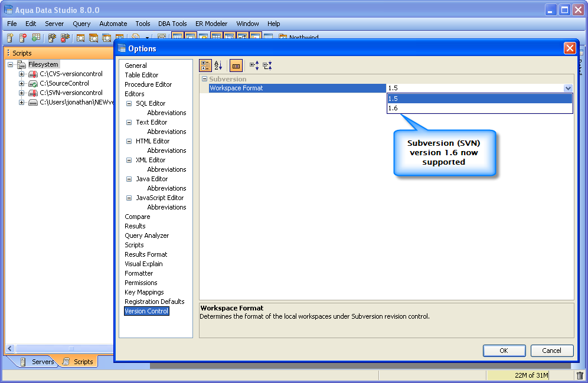Screen dimensions: 588x383
Task: Select Abbreviations under JavaScript Editor
Action: 166,207
